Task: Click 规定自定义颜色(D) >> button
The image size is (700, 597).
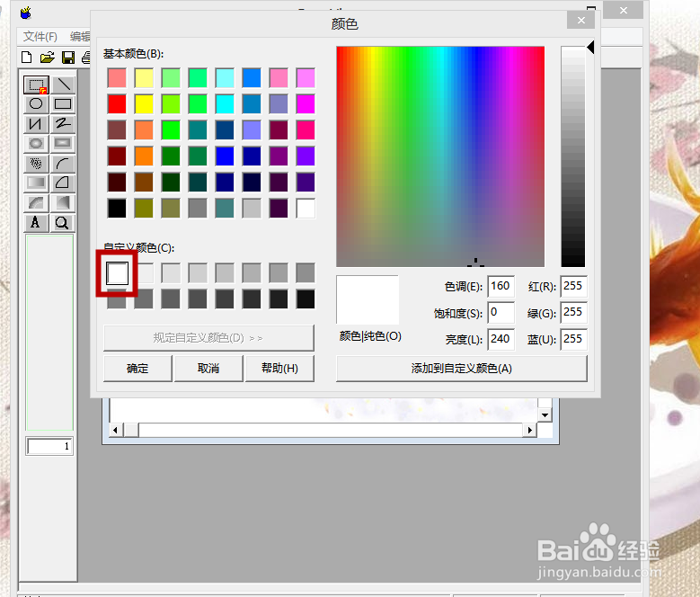Action: point(208,338)
